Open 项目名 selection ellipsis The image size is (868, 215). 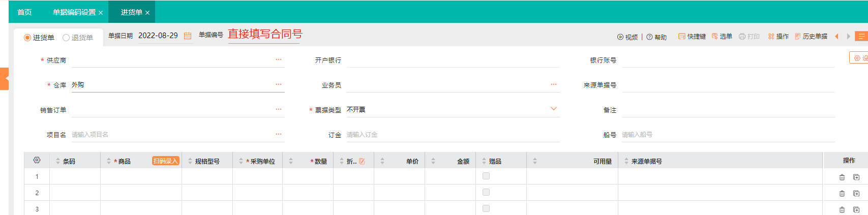tap(279, 134)
